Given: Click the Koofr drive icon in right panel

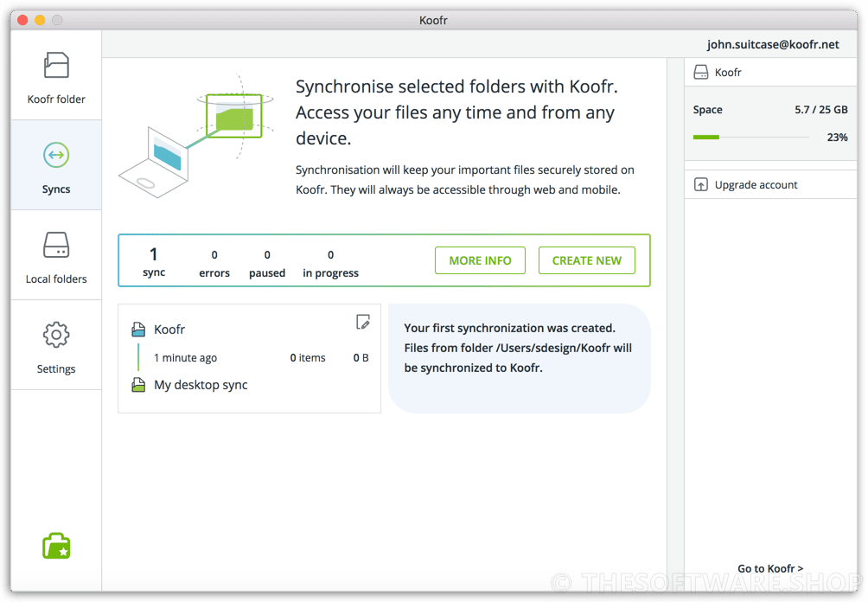Looking at the screenshot, I should (x=701, y=73).
